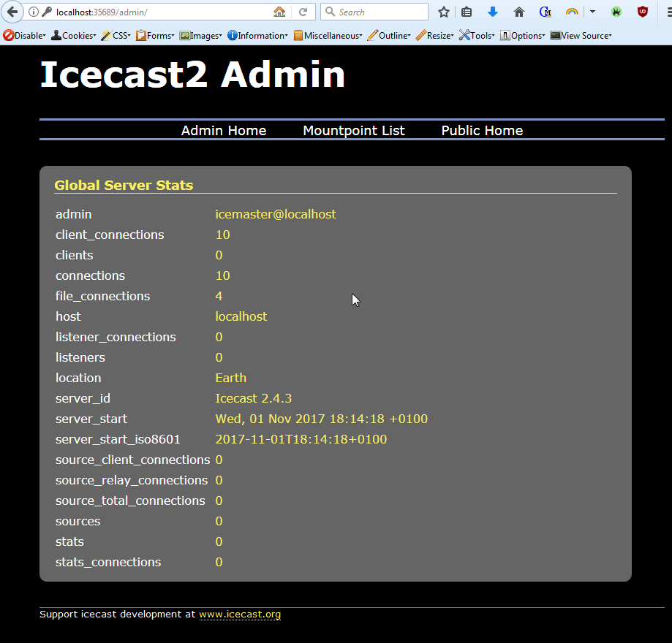Click the blue G extension icon
The height and width of the screenshot is (643, 672).
[545, 12]
